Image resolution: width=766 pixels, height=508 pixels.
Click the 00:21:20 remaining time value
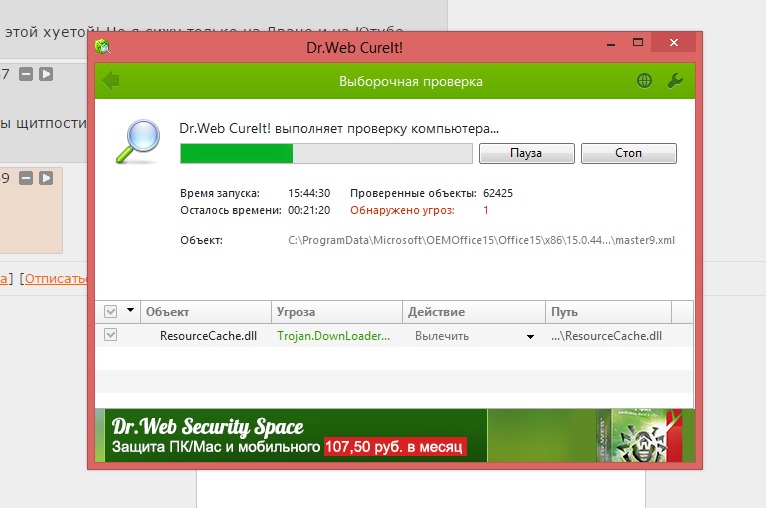pos(309,211)
